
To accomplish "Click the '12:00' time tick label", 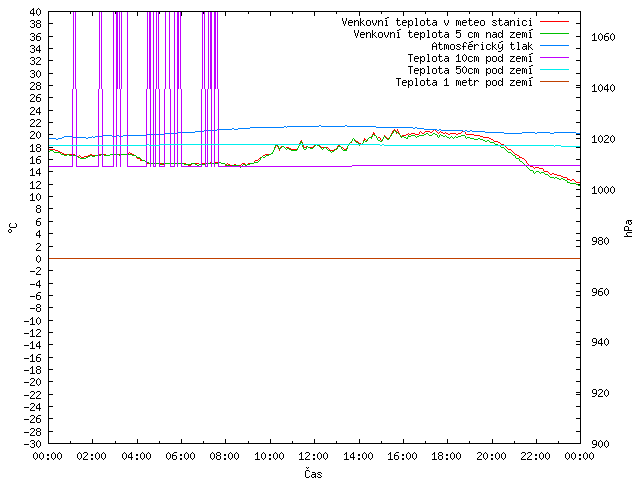I will [313, 456].
